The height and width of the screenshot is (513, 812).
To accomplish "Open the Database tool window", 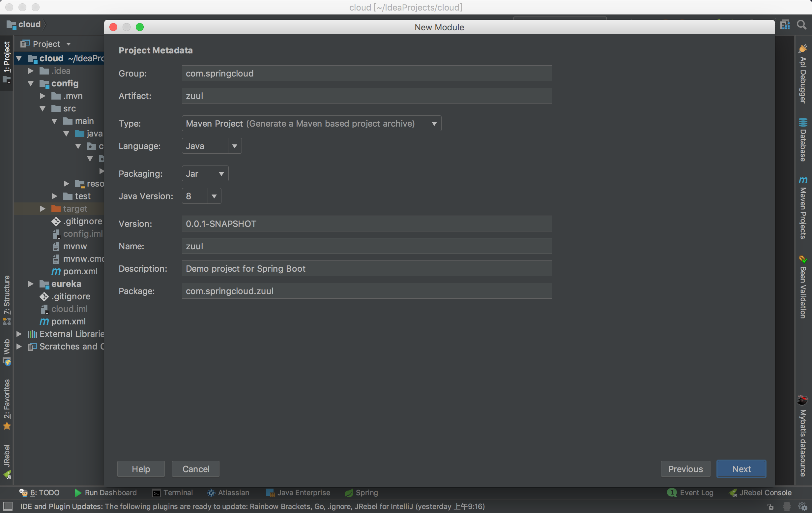I will (x=803, y=140).
